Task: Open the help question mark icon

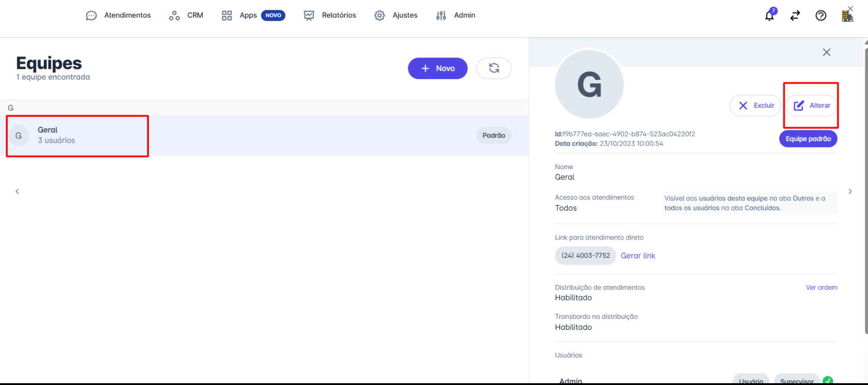Action: [820, 16]
